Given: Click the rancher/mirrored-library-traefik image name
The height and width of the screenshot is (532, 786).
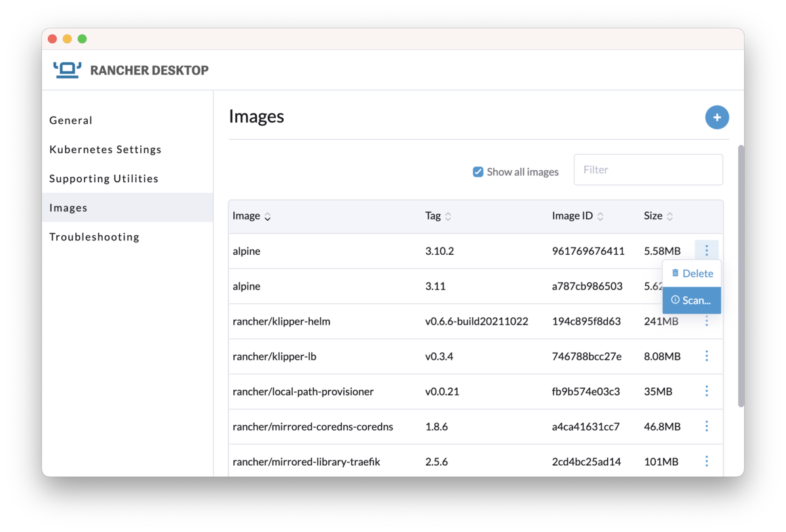Looking at the screenshot, I should click(307, 462).
